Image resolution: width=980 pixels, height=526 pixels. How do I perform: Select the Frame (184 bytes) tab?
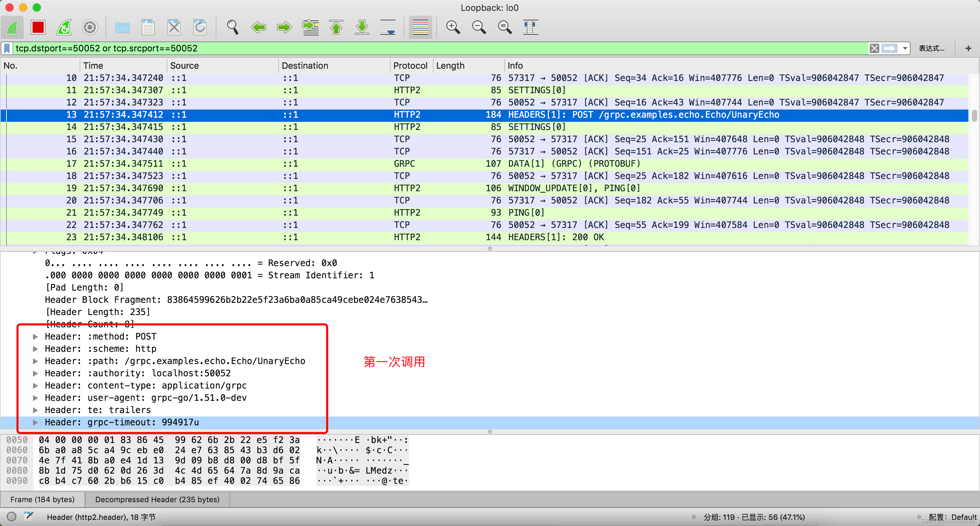[42, 499]
